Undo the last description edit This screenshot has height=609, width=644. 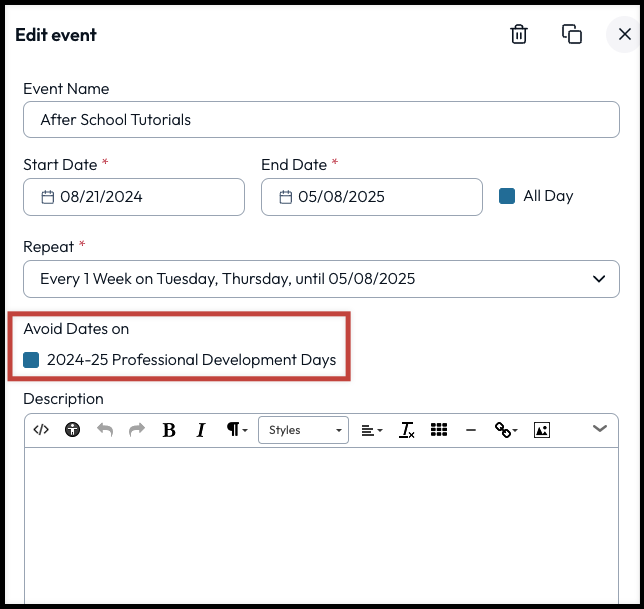(105, 430)
